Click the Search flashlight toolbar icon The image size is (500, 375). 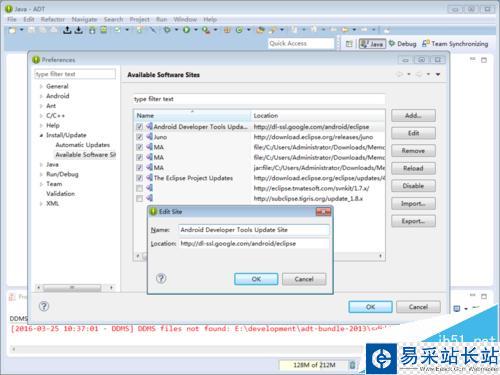(273, 30)
